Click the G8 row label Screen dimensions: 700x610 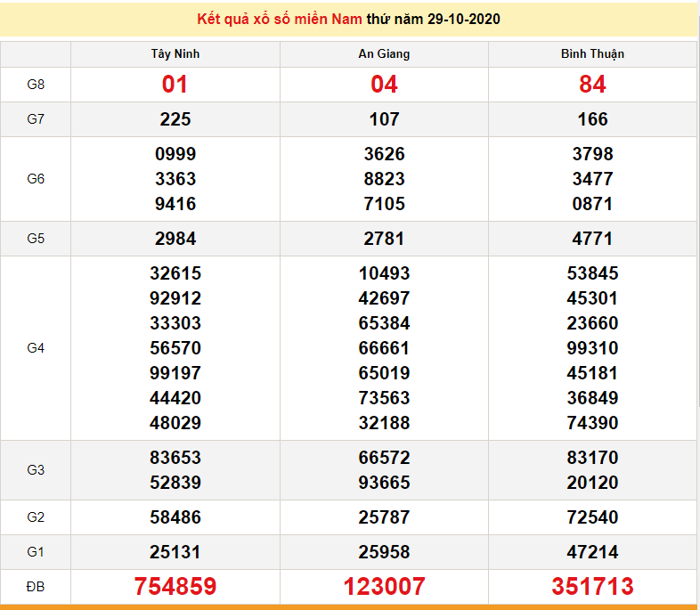point(36,85)
